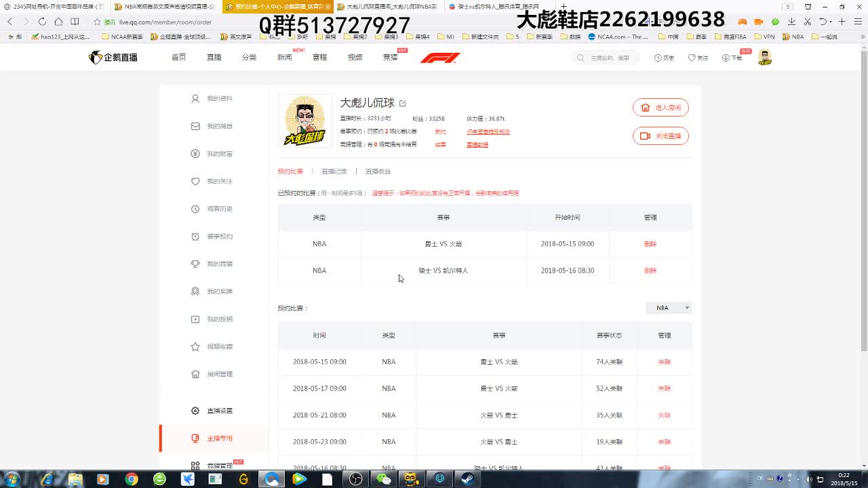Image resolution: width=868 pixels, height=488 pixels.
Task: Click edit icon next to 大彪儿侃球
Action: (x=403, y=103)
